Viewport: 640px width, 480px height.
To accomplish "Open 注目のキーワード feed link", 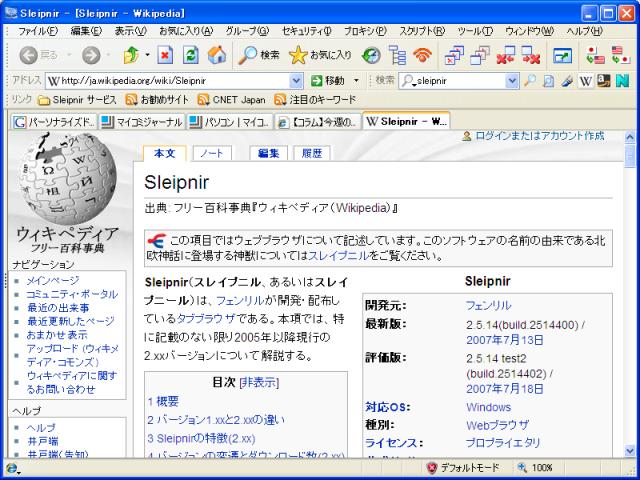I will point(315,100).
